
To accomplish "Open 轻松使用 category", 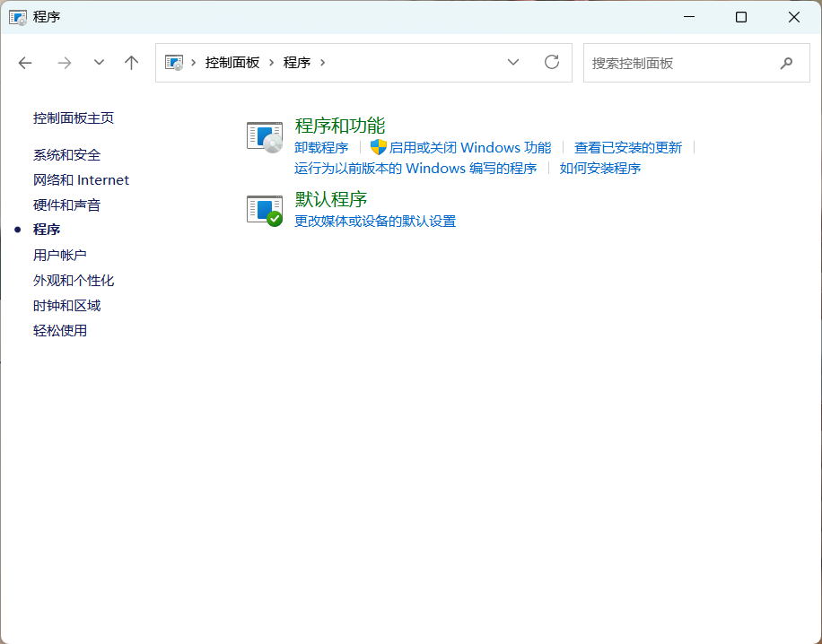I will (60, 331).
